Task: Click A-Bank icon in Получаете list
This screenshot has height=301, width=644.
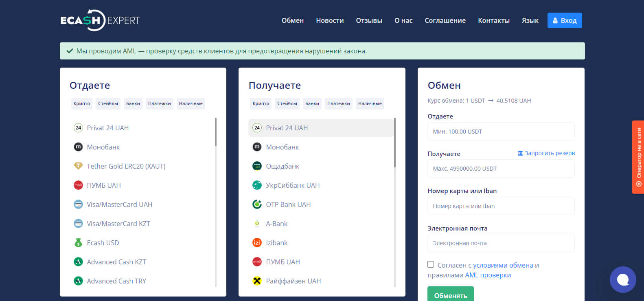Action: click(x=257, y=224)
